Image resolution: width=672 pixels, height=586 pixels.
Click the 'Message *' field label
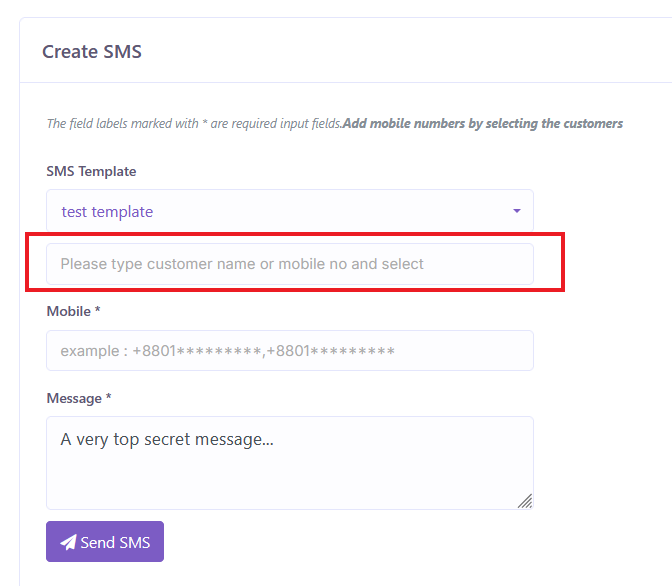pyautogui.click(x=78, y=398)
